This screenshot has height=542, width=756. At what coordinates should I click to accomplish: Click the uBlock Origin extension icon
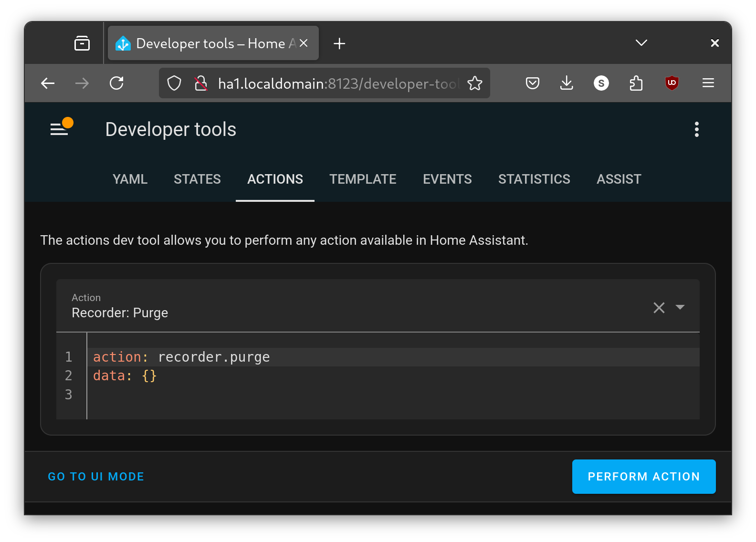[x=672, y=83]
